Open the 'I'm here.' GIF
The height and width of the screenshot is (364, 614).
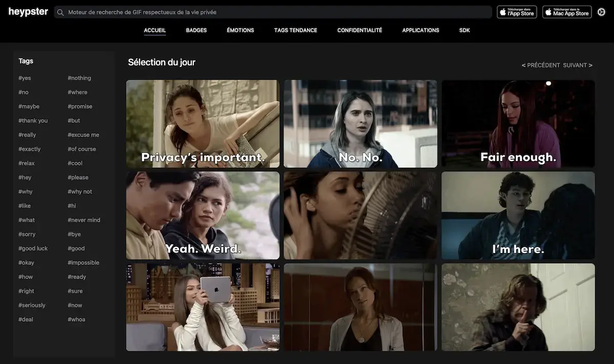[x=518, y=215]
